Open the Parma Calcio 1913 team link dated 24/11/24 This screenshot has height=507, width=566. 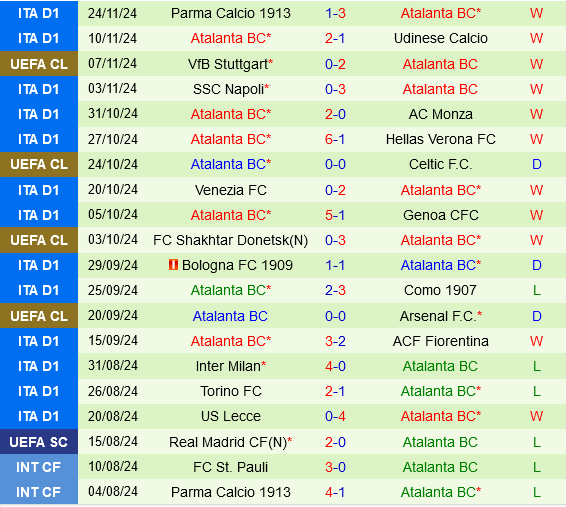(231, 13)
